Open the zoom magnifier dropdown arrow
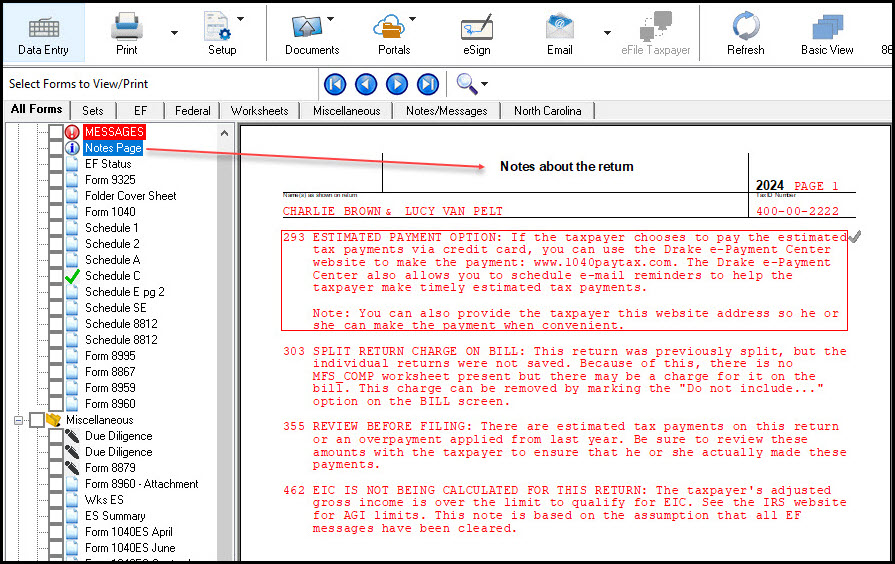Viewport: 895px width, 564px height. pos(485,84)
